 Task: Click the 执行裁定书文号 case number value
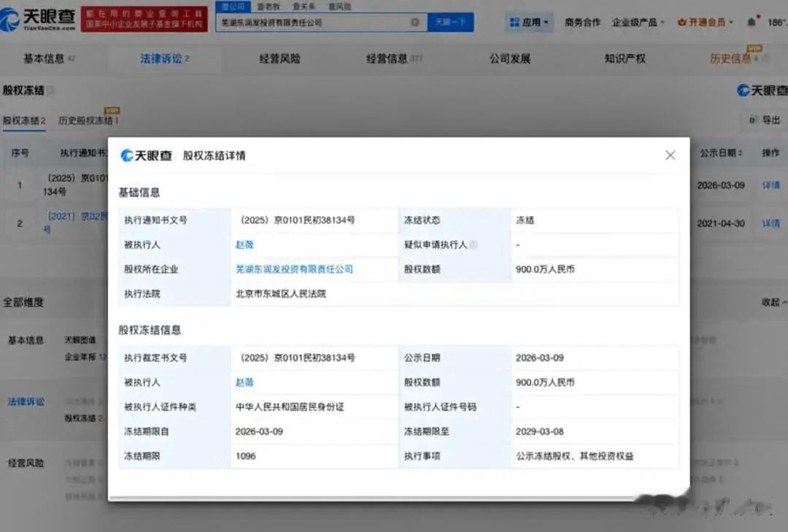[x=297, y=358]
